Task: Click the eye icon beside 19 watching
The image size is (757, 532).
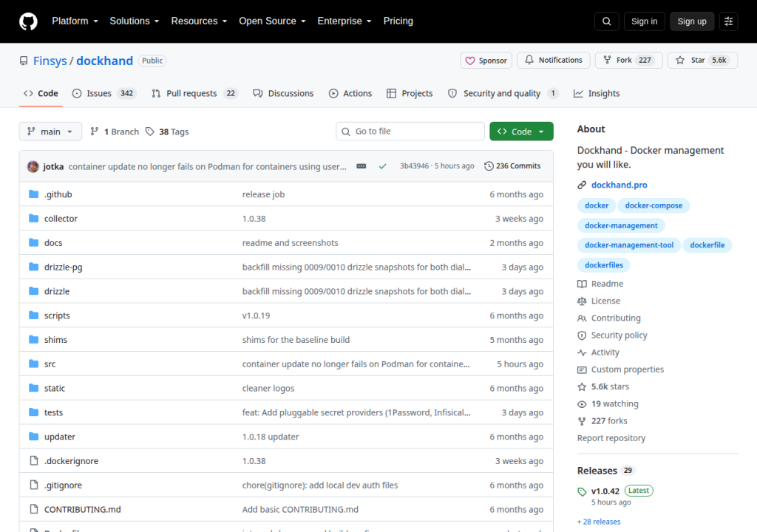Action: click(x=582, y=404)
